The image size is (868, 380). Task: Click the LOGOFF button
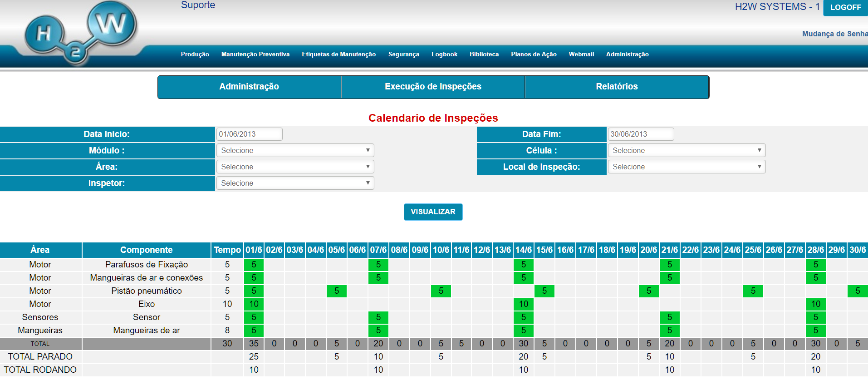(845, 8)
